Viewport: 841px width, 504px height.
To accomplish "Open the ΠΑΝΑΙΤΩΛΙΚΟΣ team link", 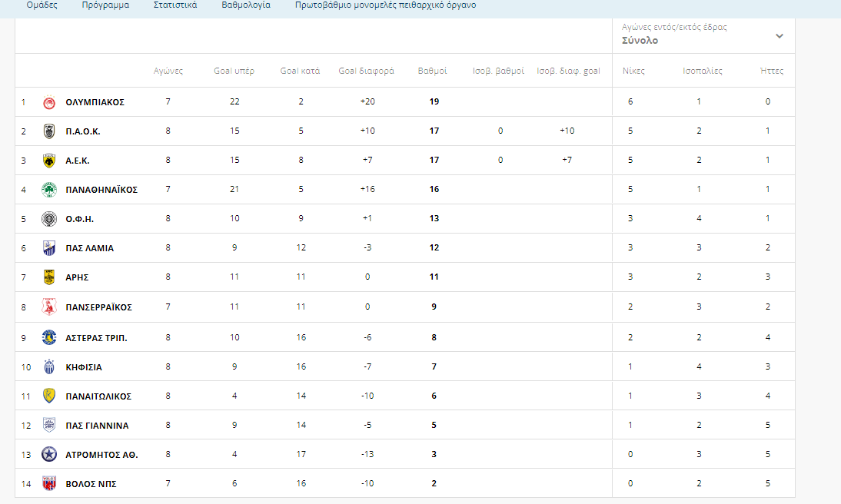I will pos(98,396).
